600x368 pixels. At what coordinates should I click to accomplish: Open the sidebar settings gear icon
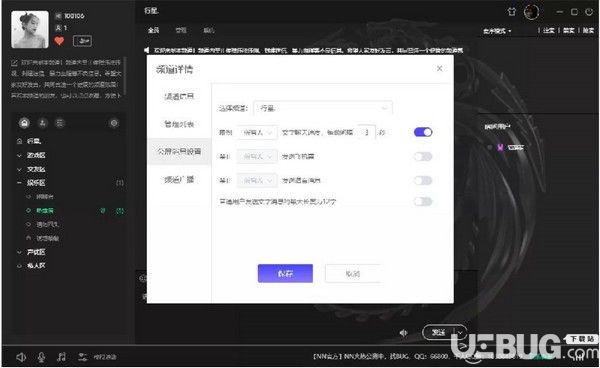tap(114, 123)
